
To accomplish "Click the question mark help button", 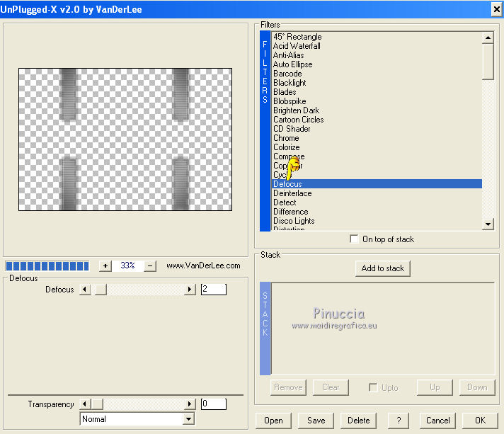I will pos(399,421).
